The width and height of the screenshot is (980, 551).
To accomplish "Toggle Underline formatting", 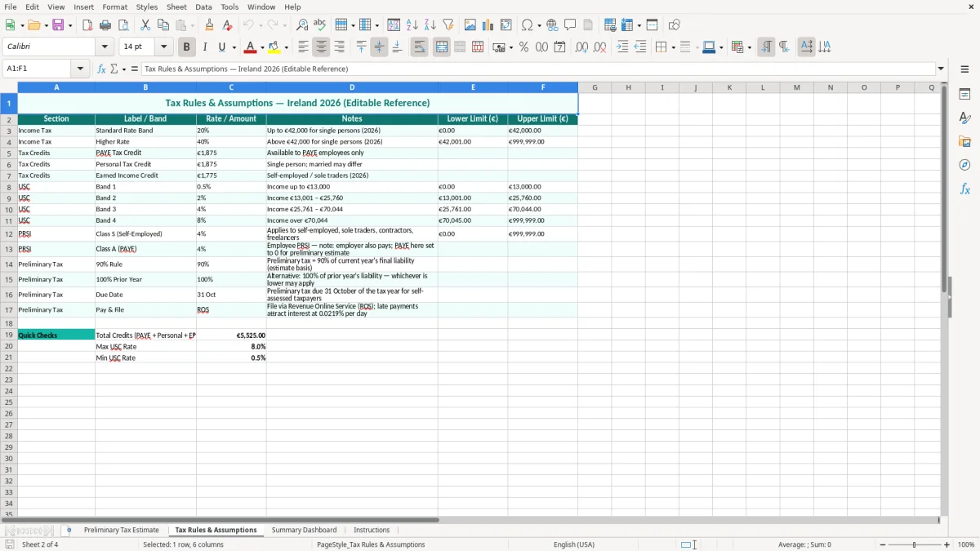I will (221, 47).
